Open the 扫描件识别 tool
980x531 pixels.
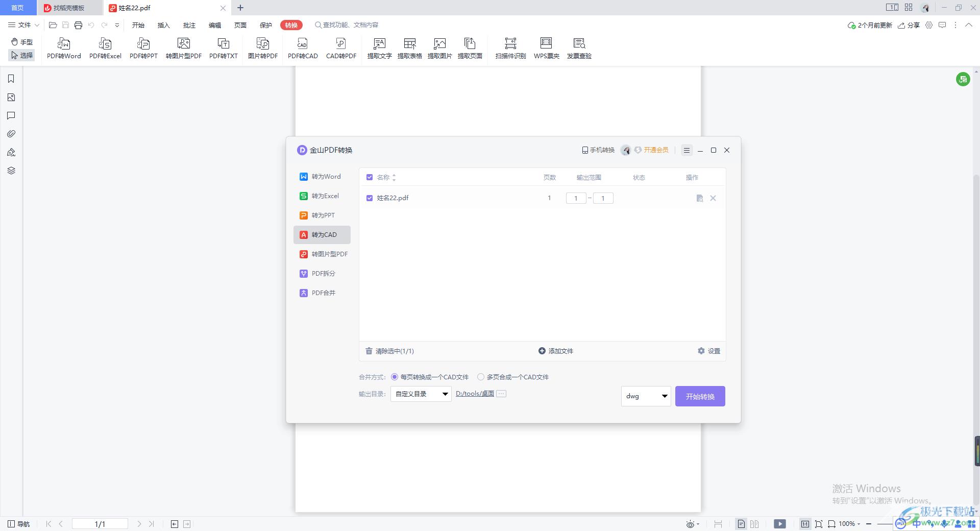(x=510, y=49)
